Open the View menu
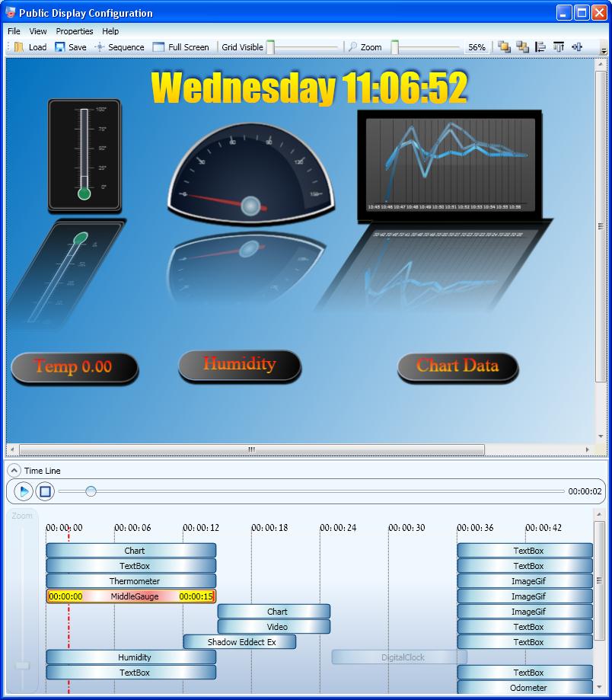The image size is (612, 700). coord(37,31)
